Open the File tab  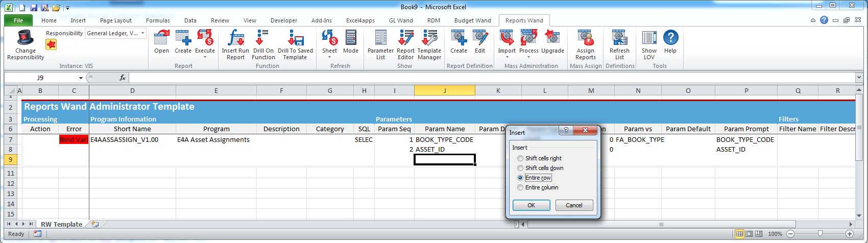pos(18,20)
